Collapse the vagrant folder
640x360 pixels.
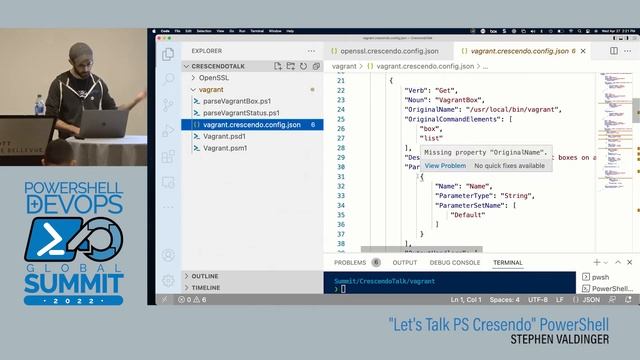[211, 89]
